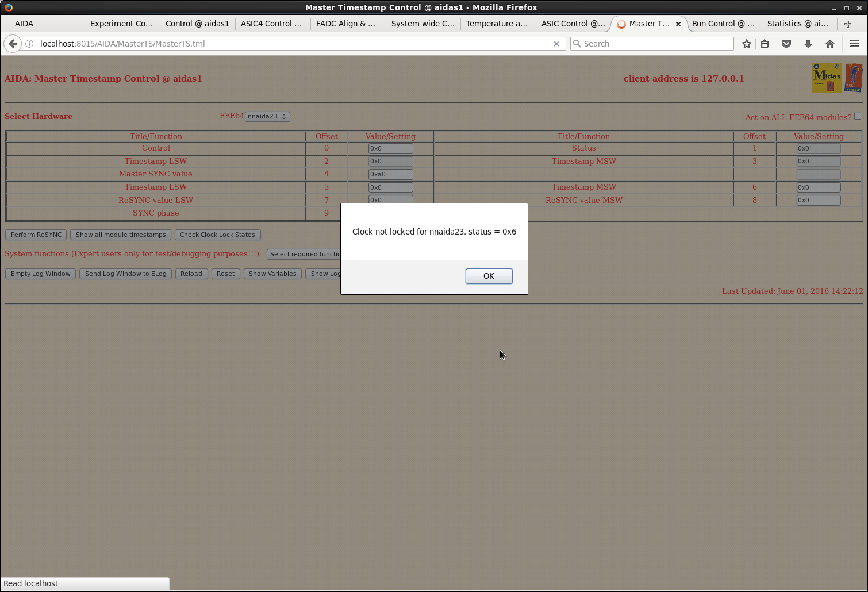Click the Empty Log Window button
This screenshot has height=592, width=868.
coord(40,274)
